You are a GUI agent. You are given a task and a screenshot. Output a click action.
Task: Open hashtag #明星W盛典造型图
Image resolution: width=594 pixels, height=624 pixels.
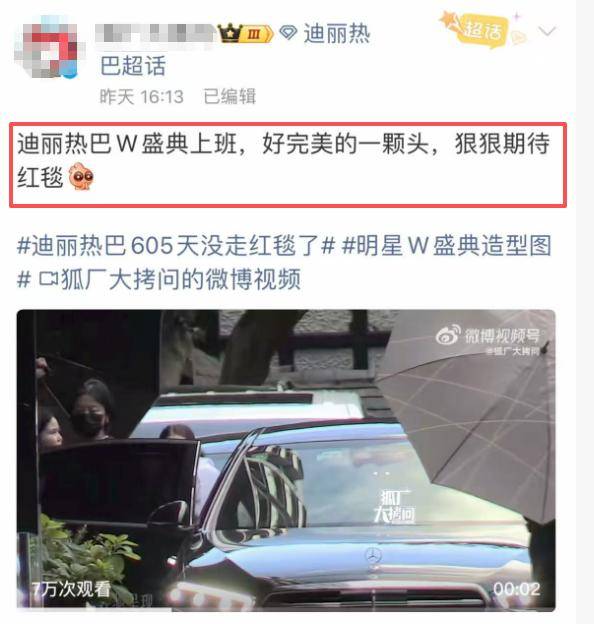click(446, 245)
